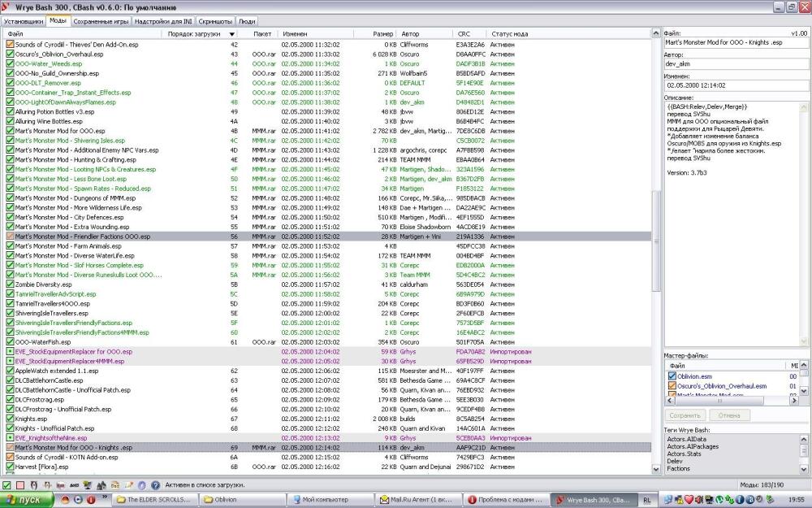
Task: Click the green computer icon in status bar
Action: 87,485
